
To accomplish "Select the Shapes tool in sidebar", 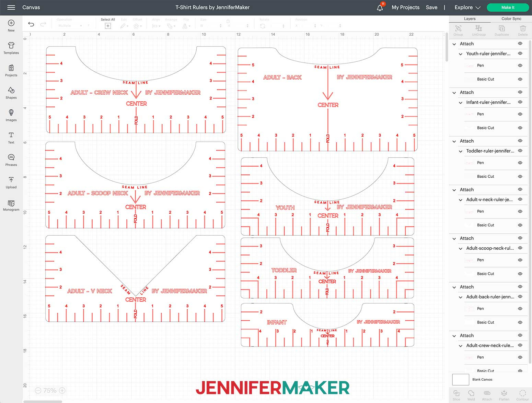I will coord(11,93).
